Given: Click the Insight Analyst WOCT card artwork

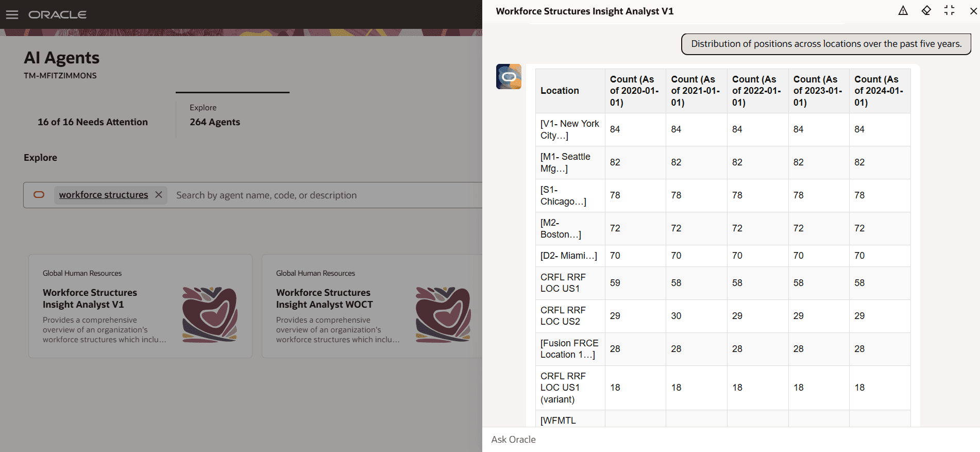Looking at the screenshot, I should click(443, 314).
